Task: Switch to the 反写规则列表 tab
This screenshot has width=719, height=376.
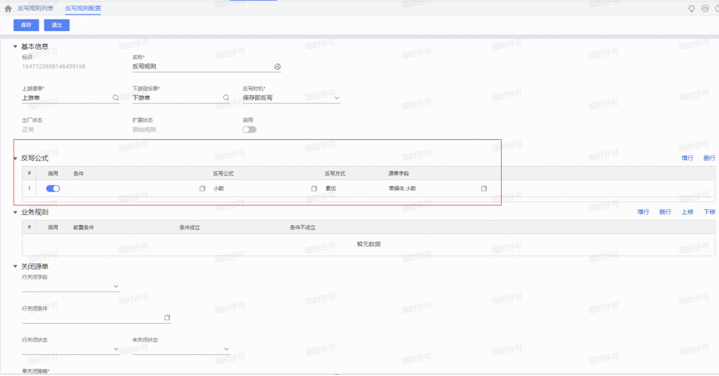Action: 35,8
